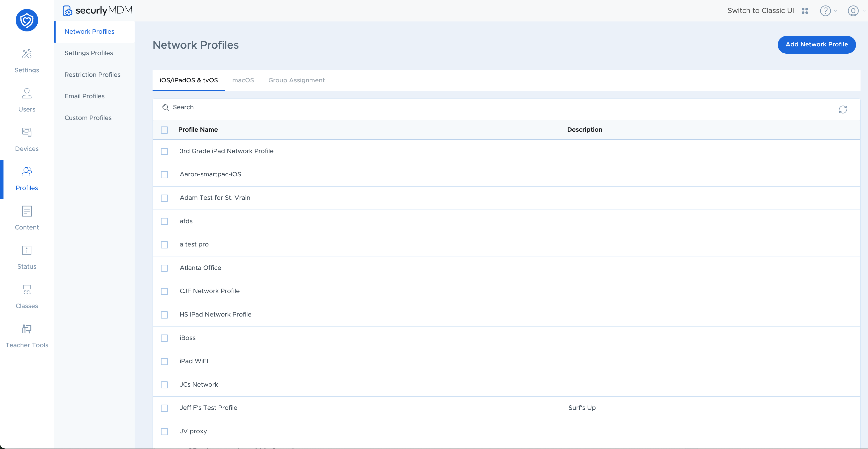Click the search magnifier icon

[x=166, y=108]
